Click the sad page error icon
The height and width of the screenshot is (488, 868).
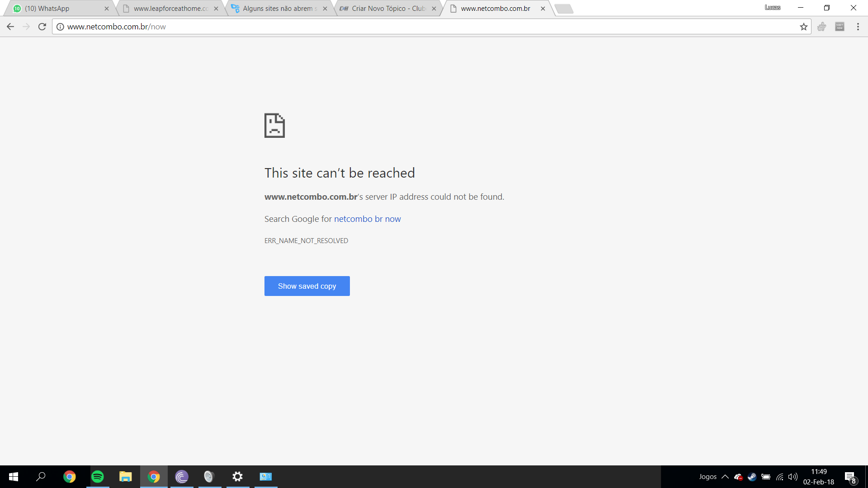(274, 125)
